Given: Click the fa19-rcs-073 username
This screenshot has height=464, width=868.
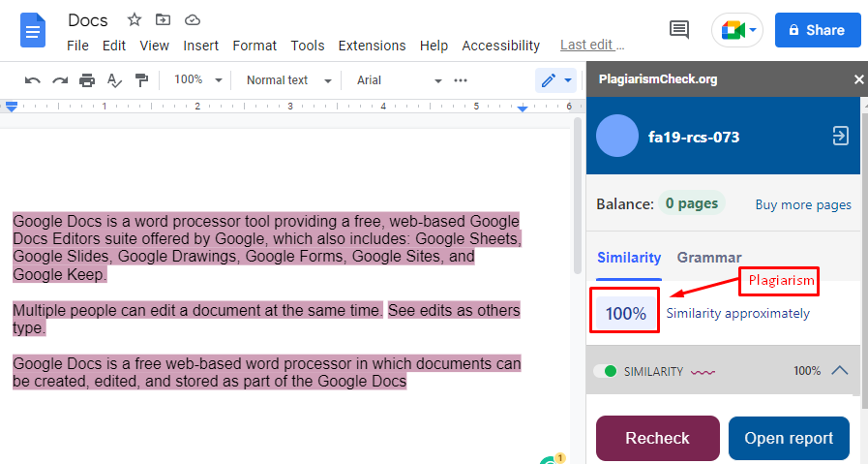Looking at the screenshot, I should [694, 137].
